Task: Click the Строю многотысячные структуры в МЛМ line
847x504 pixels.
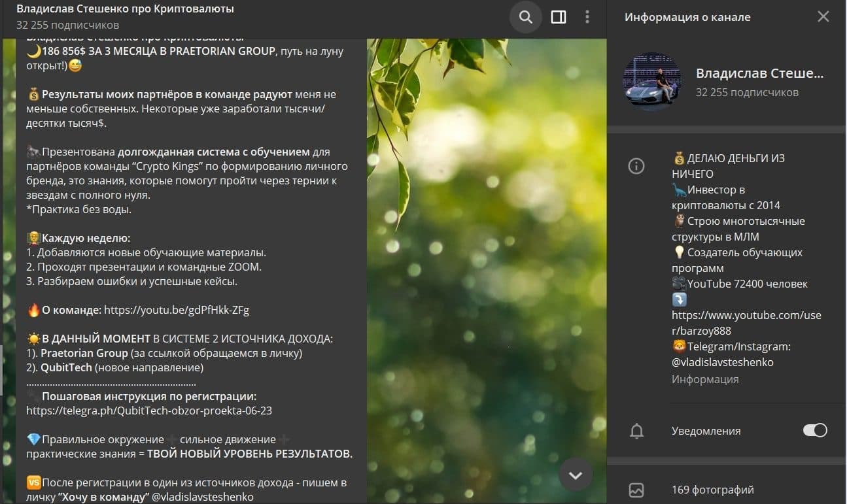Action: (738, 229)
